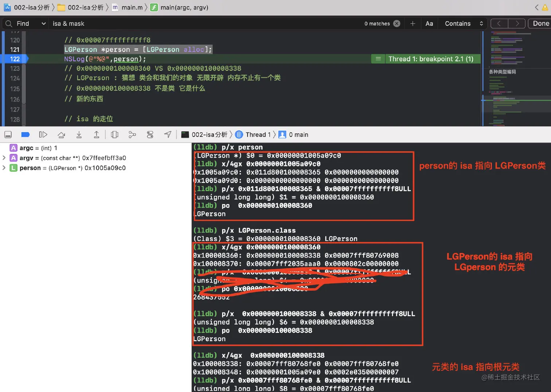Go to next search match

coord(517,23)
